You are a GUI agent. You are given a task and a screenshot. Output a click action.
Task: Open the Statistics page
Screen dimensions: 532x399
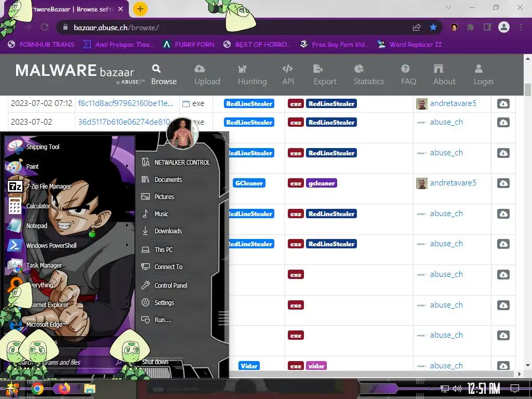369,75
